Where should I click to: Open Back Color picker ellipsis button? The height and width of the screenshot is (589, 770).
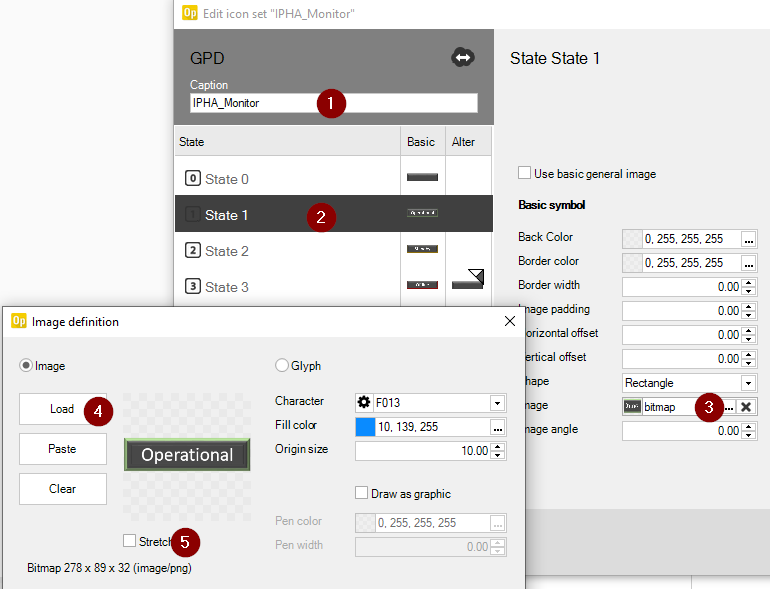747,239
